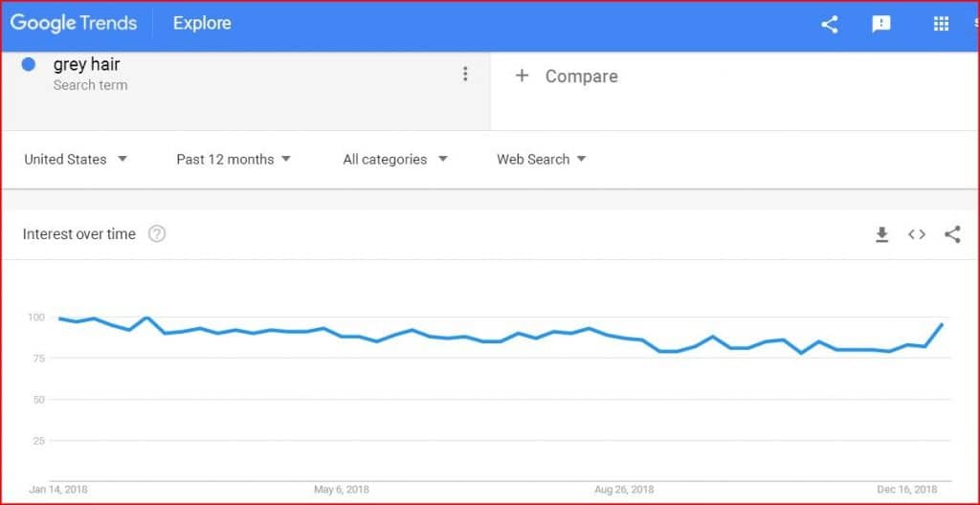Click the Google Trends logo
This screenshot has height=505, width=980.
(x=74, y=23)
